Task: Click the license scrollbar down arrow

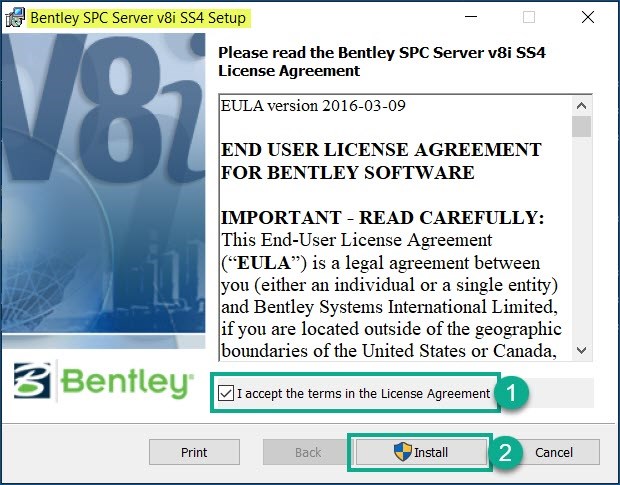Action: point(581,350)
